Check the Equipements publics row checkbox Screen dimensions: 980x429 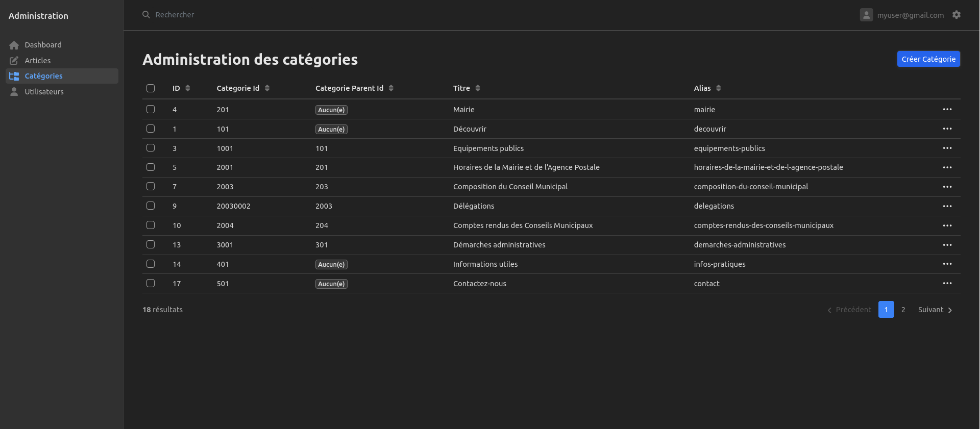tap(151, 148)
